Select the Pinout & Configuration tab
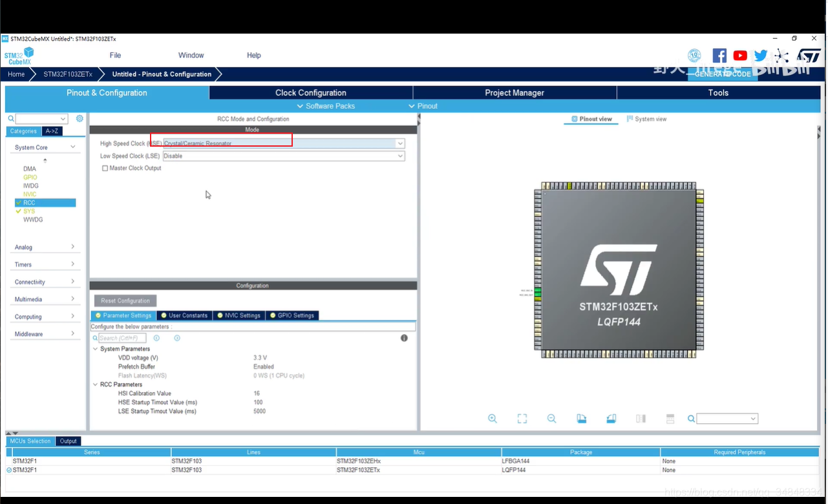This screenshot has width=828, height=504. (107, 93)
